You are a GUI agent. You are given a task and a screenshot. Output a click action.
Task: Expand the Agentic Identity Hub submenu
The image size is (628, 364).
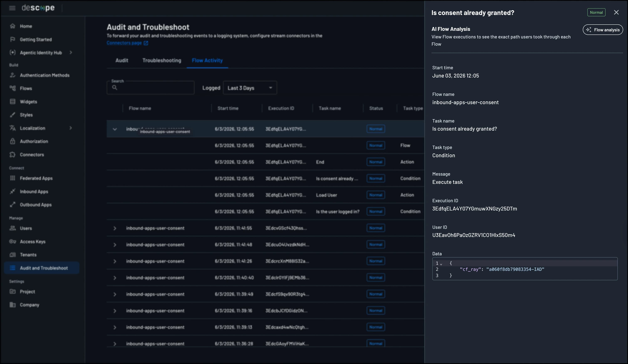click(71, 53)
